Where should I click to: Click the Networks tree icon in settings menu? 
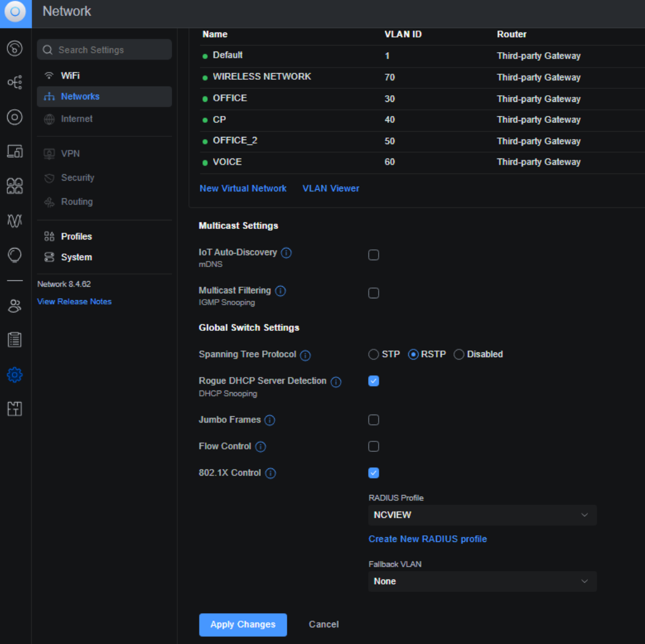click(x=49, y=96)
